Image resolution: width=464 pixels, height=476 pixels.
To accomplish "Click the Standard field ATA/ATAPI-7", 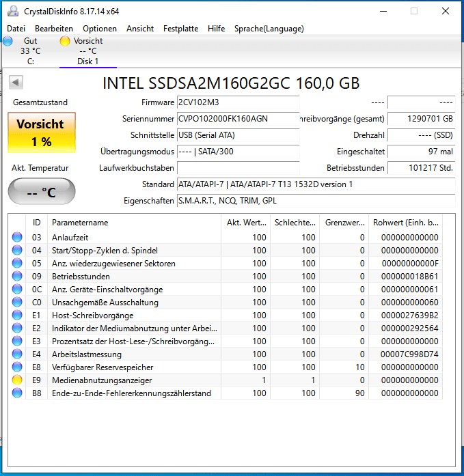I will click(316, 184).
